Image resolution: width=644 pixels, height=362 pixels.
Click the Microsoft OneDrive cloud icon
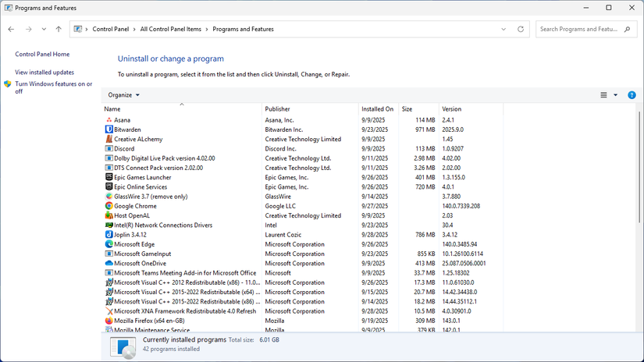pos(109,264)
